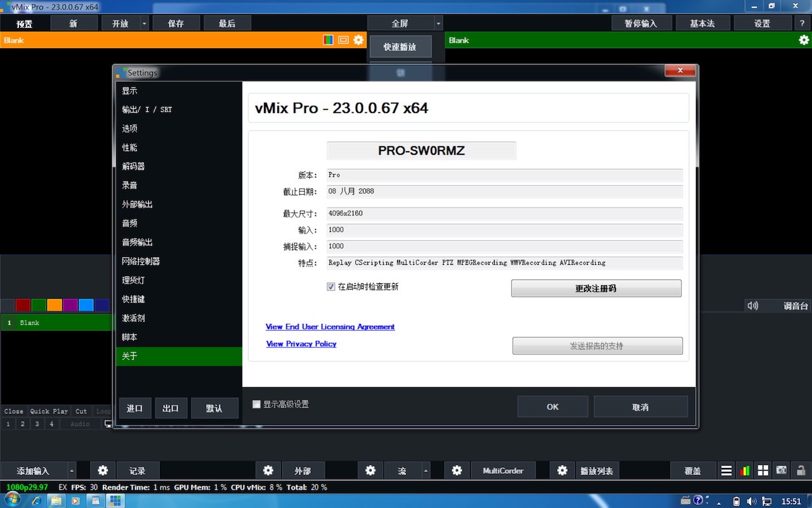812x508 pixels.
Task: Enable 显示高级设置 checkbox
Action: click(256, 404)
